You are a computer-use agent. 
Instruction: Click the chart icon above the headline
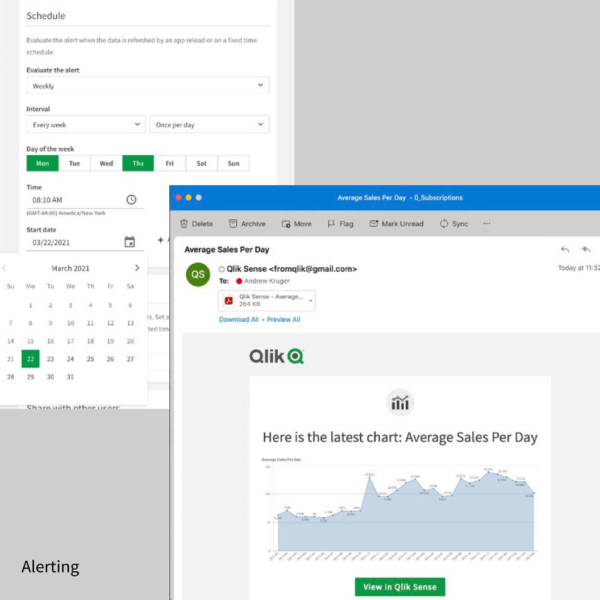pyautogui.click(x=400, y=403)
